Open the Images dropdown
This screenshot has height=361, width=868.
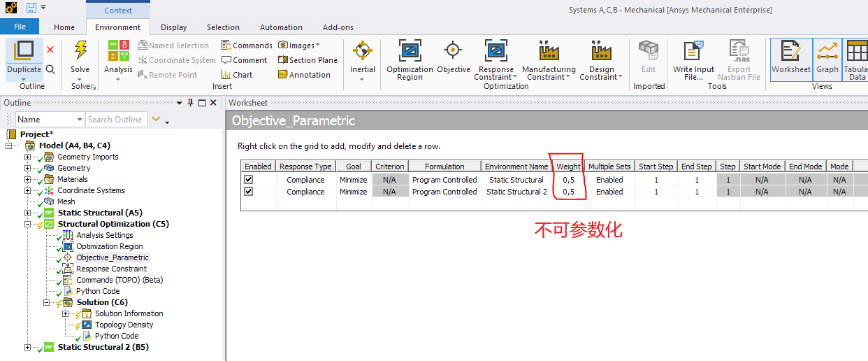click(x=299, y=45)
